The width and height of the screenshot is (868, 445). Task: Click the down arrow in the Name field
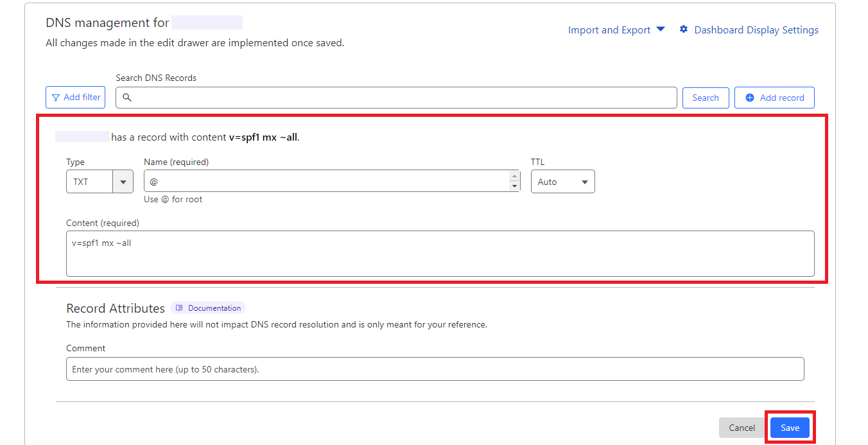click(514, 187)
